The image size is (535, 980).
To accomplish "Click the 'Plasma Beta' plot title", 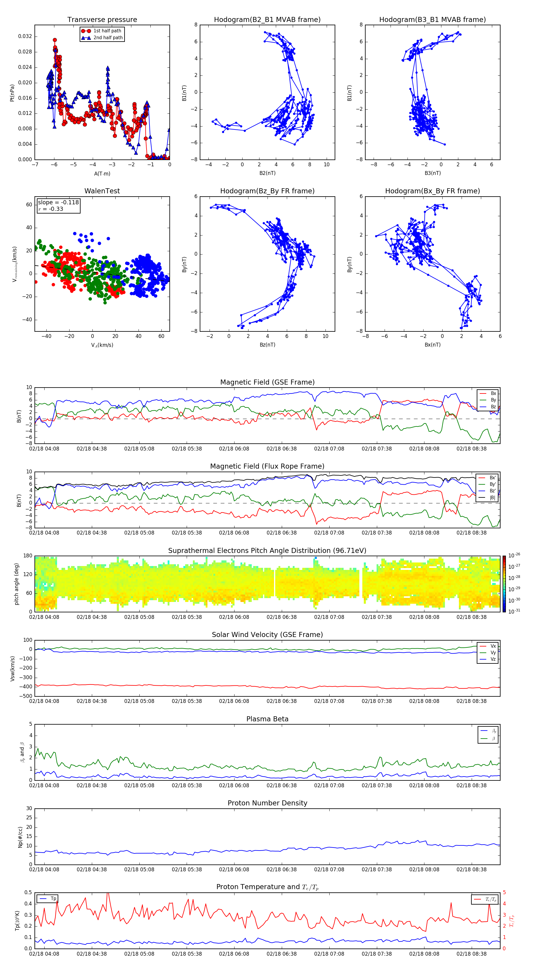I will coord(267,719).
